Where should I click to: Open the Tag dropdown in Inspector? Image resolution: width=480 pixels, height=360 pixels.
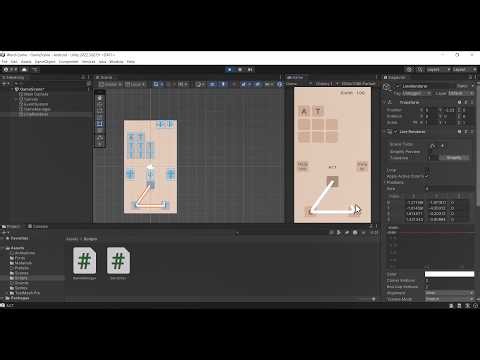pos(416,93)
